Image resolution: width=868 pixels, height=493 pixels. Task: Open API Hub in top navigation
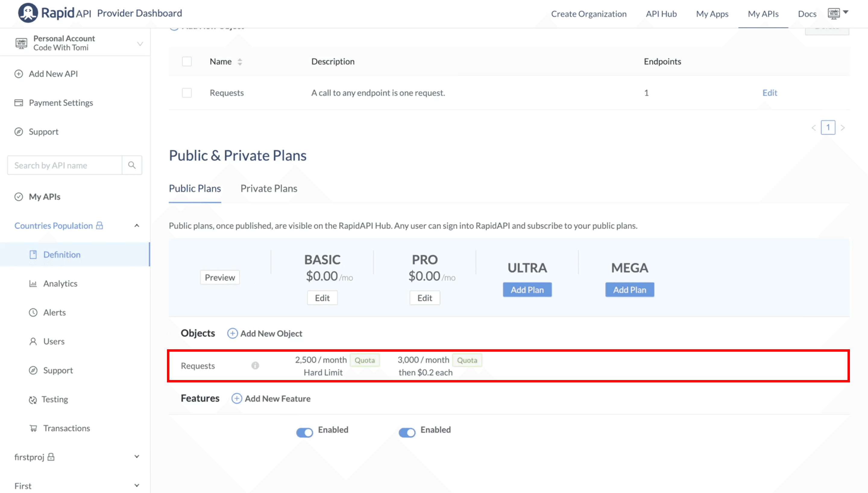661,14
